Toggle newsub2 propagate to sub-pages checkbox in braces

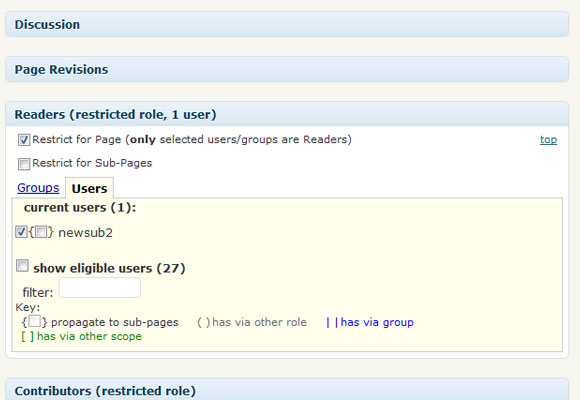click(41, 232)
